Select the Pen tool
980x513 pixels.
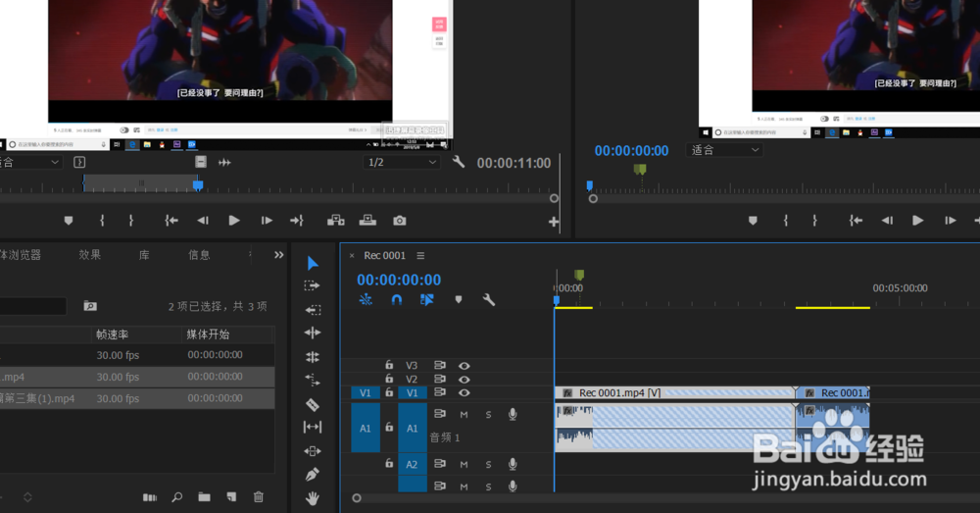point(313,475)
